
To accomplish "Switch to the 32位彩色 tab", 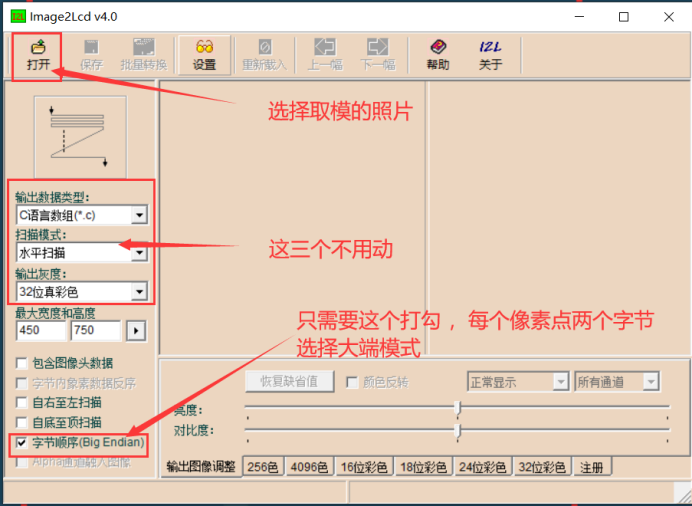I will coord(542,467).
